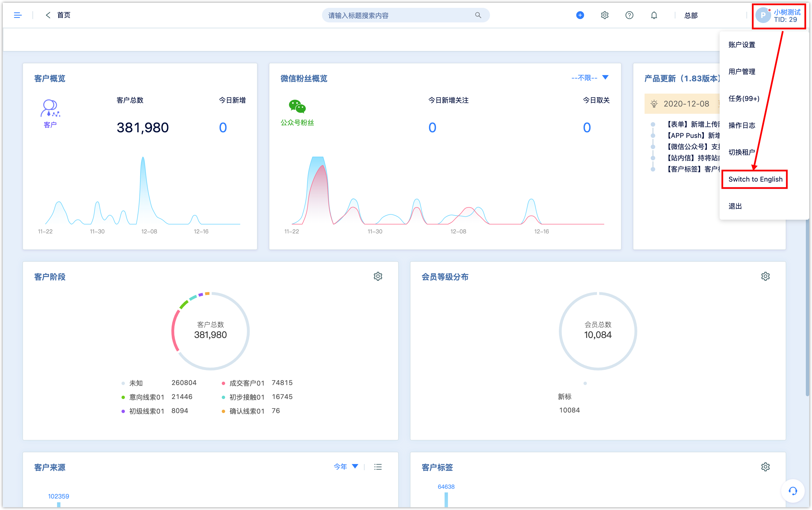Click the 未知 legend entry
This screenshot has width=812, height=510.
[x=159, y=383]
